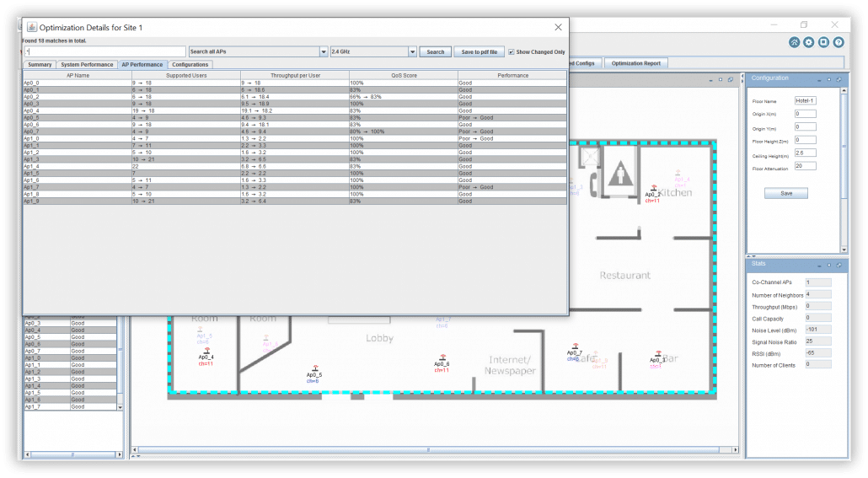Open help with the question mark icon

click(x=839, y=43)
